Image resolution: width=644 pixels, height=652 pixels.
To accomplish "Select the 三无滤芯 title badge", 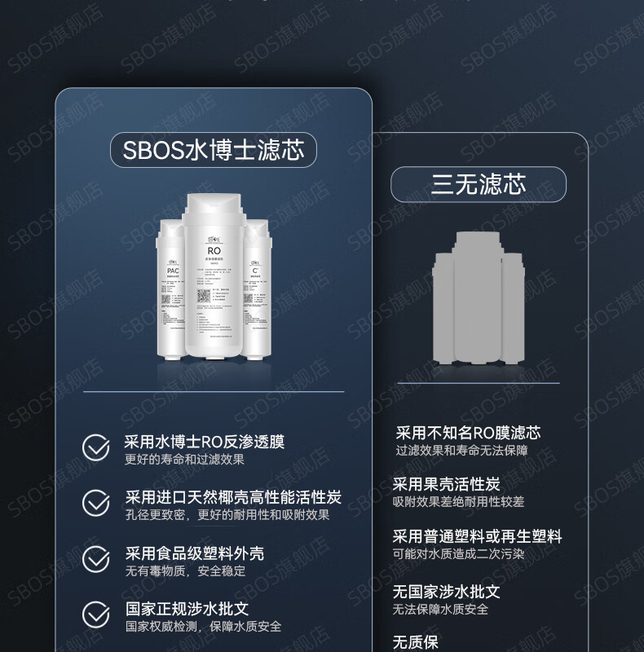I will tap(479, 184).
